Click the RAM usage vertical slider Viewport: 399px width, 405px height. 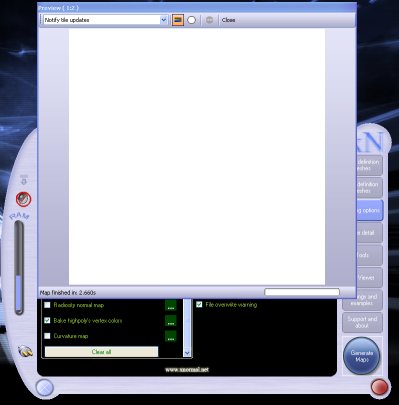[x=19, y=267]
